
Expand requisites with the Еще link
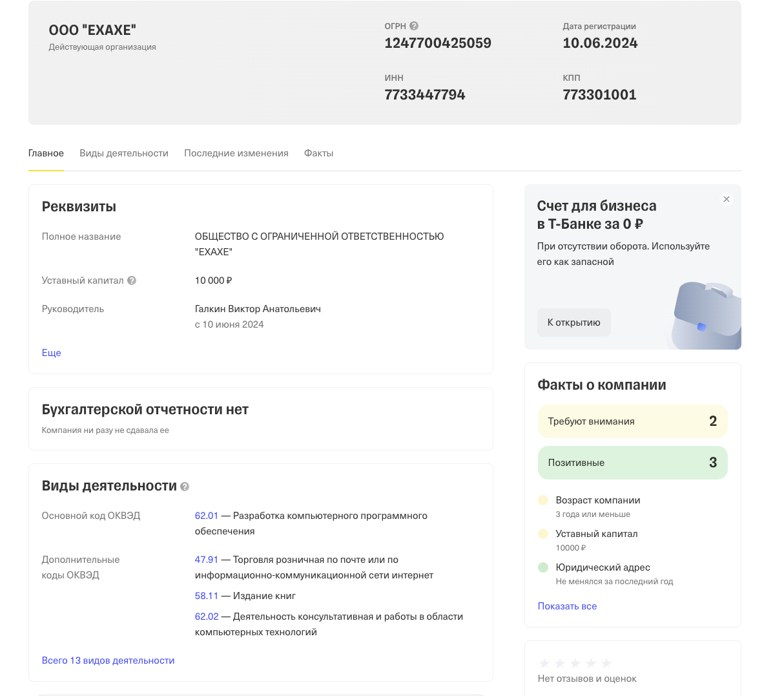pyautogui.click(x=52, y=353)
